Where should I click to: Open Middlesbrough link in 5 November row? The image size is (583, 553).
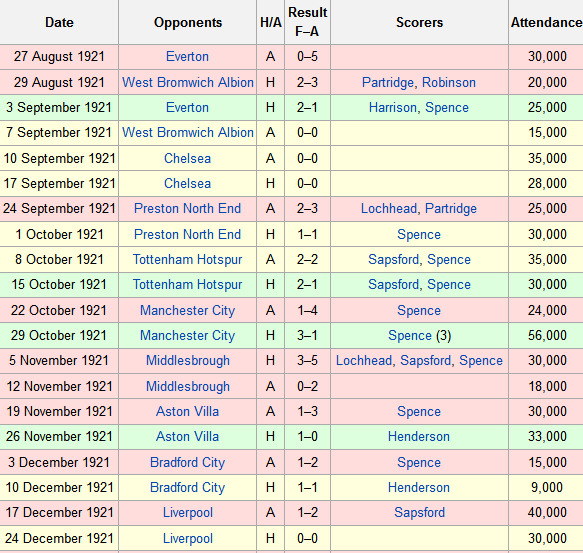click(x=188, y=360)
